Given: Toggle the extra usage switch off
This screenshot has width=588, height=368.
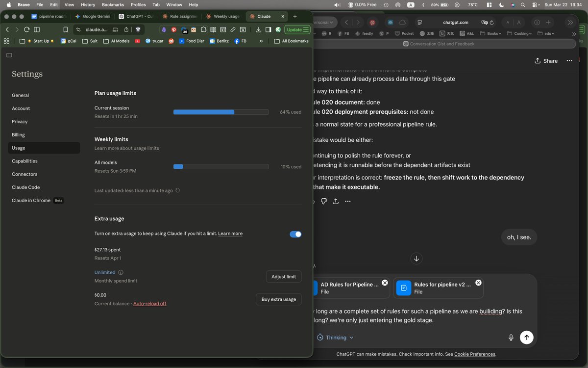Looking at the screenshot, I should coord(295,234).
